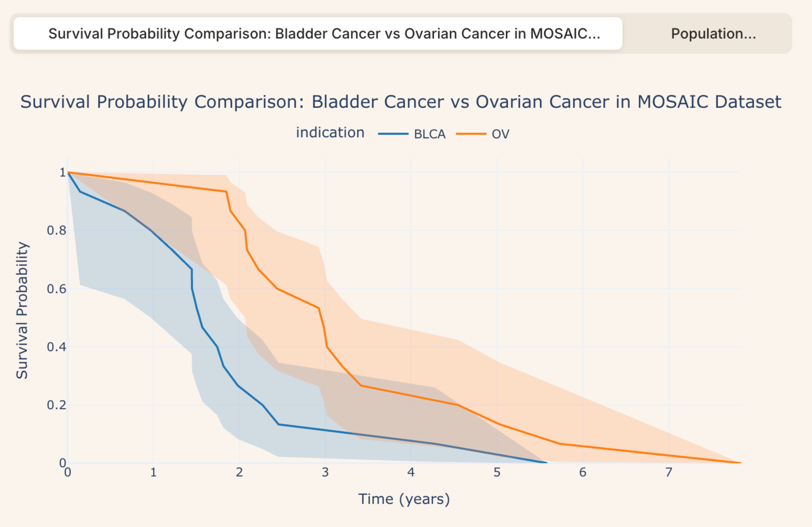Click the 1 tick label on the time axis
This screenshot has height=527, width=812.
154,472
